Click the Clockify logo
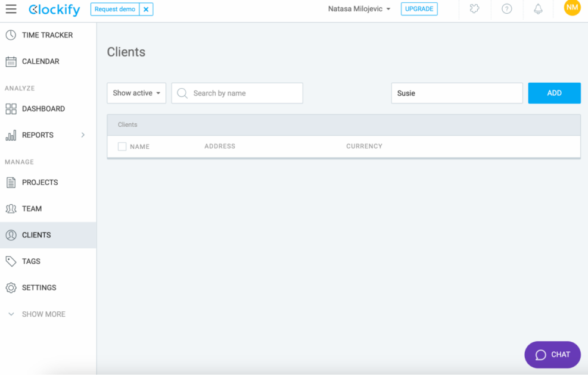The width and height of the screenshot is (588, 375). [x=54, y=9]
